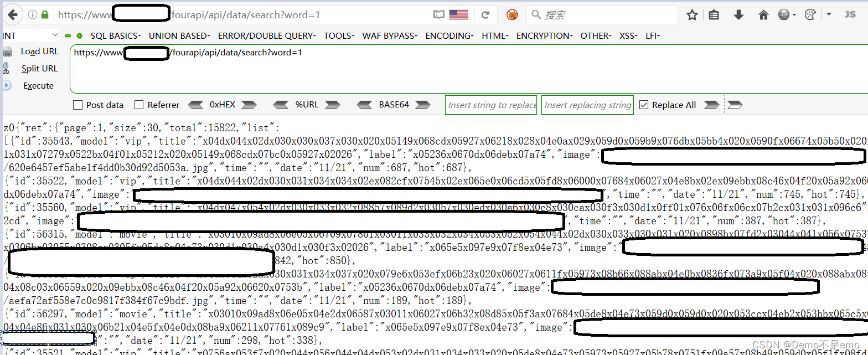Click the BASE64 label
868x355 pixels.
click(x=394, y=105)
